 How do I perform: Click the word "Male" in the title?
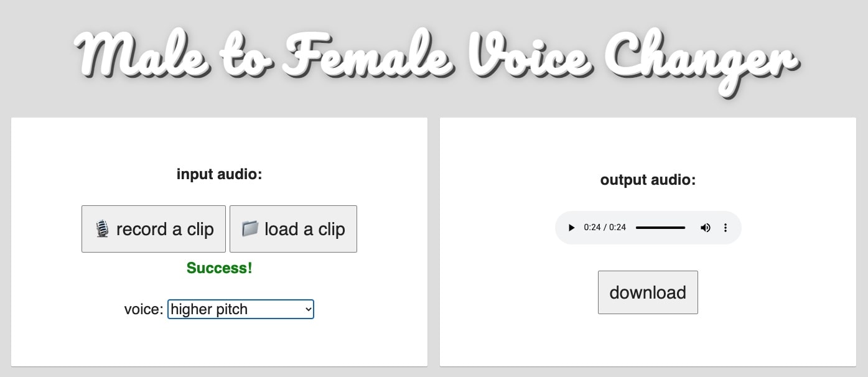coord(139,57)
